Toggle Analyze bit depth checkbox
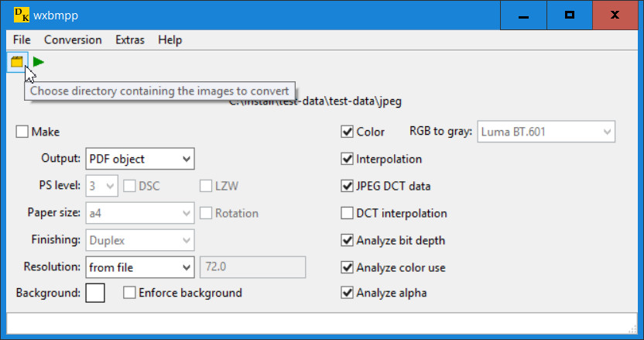Image resolution: width=644 pixels, height=340 pixels. [348, 240]
